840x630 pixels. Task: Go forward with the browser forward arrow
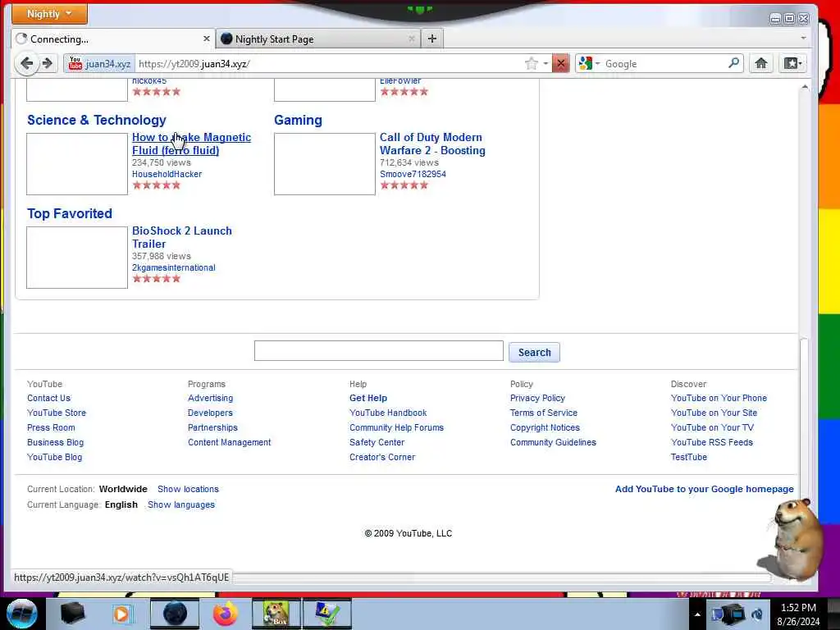tap(48, 64)
